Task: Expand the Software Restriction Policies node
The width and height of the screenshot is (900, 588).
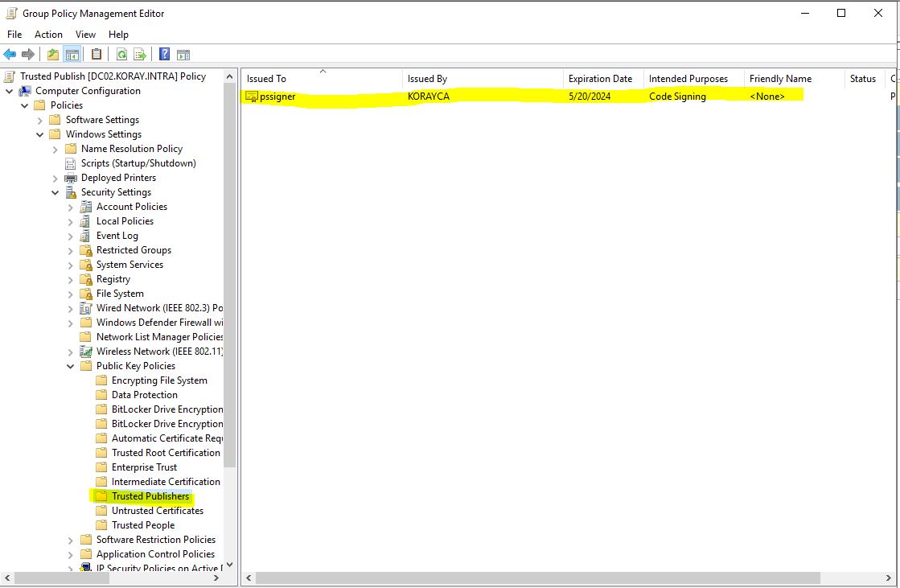Action: point(71,540)
